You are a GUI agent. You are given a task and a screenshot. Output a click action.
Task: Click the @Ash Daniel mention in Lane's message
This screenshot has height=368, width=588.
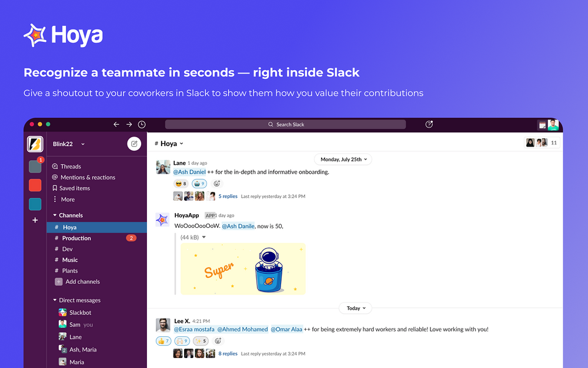189,172
